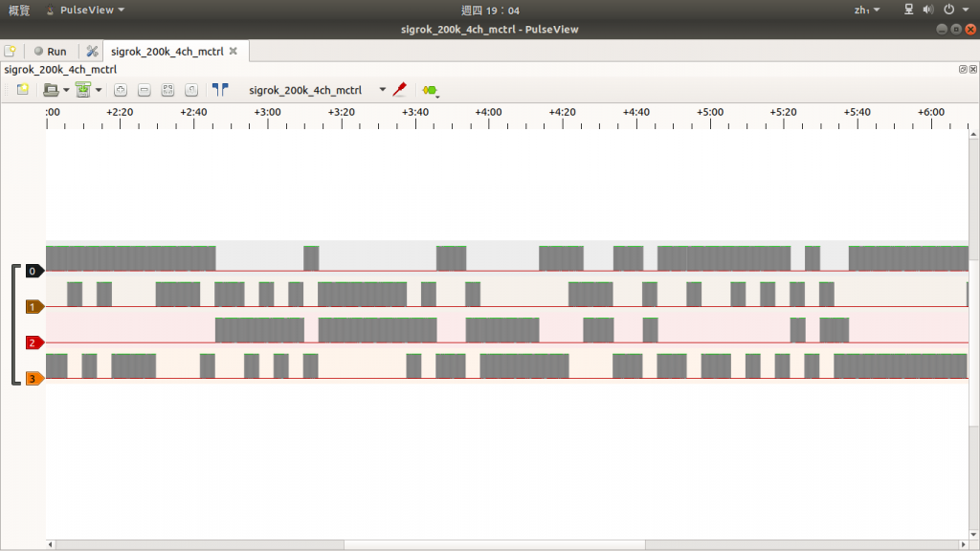
Task: Click the time ruler at +4:00
Action: [x=488, y=112]
